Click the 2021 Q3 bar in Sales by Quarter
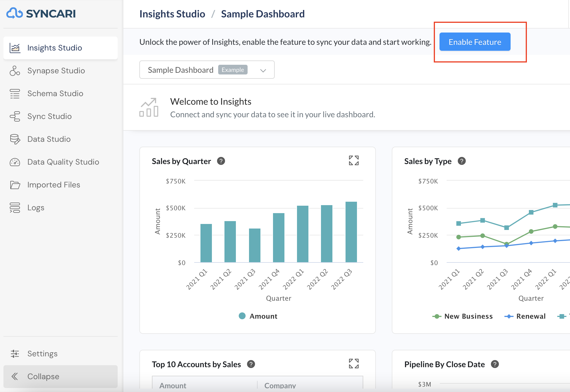 click(254, 245)
